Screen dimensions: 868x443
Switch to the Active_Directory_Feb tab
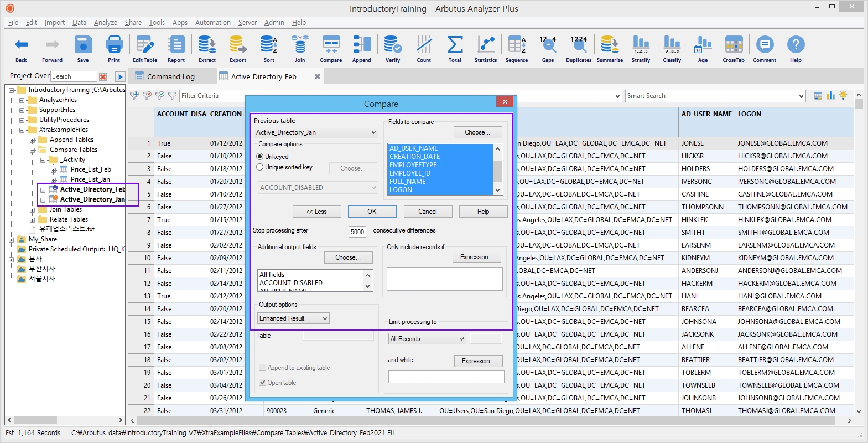pyautogui.click(x=263, y=76)
